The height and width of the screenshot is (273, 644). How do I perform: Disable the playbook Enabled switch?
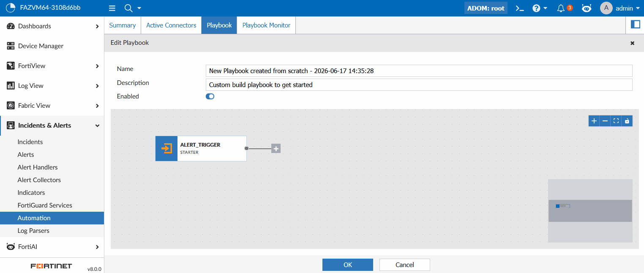click(x=210, y=96)
